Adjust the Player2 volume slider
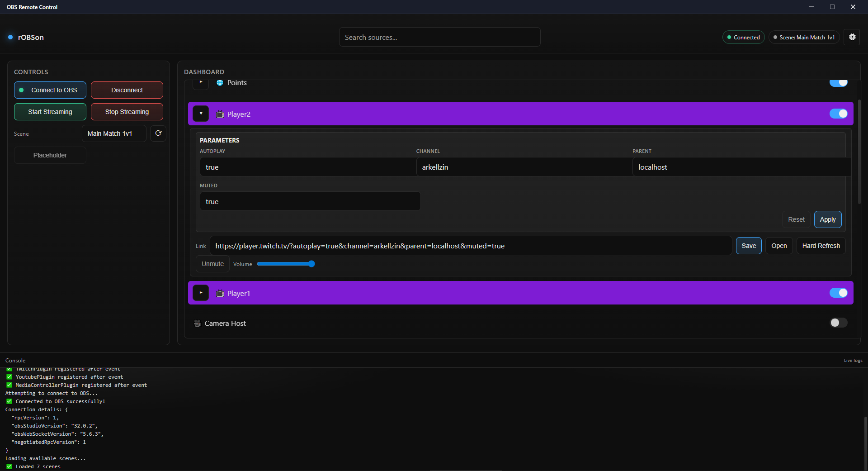 311,264
